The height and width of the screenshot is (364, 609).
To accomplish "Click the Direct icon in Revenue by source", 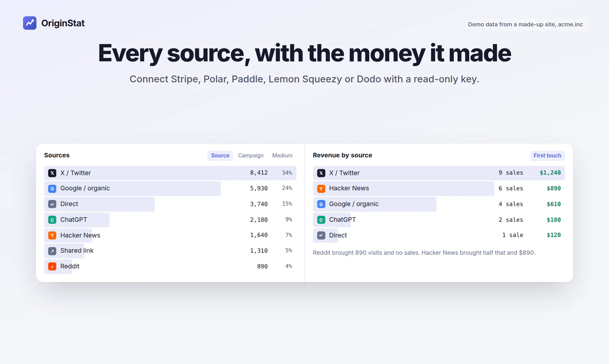I will click(321, 235).
